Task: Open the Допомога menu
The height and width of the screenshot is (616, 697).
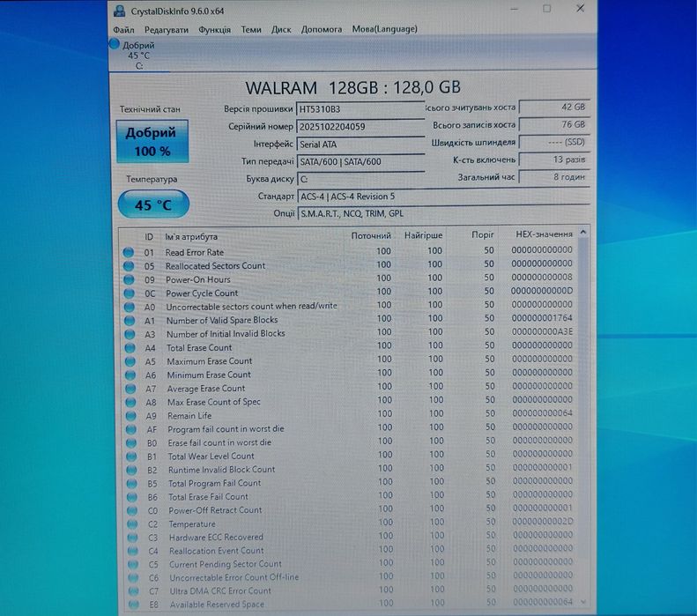Action: point(322,29)
